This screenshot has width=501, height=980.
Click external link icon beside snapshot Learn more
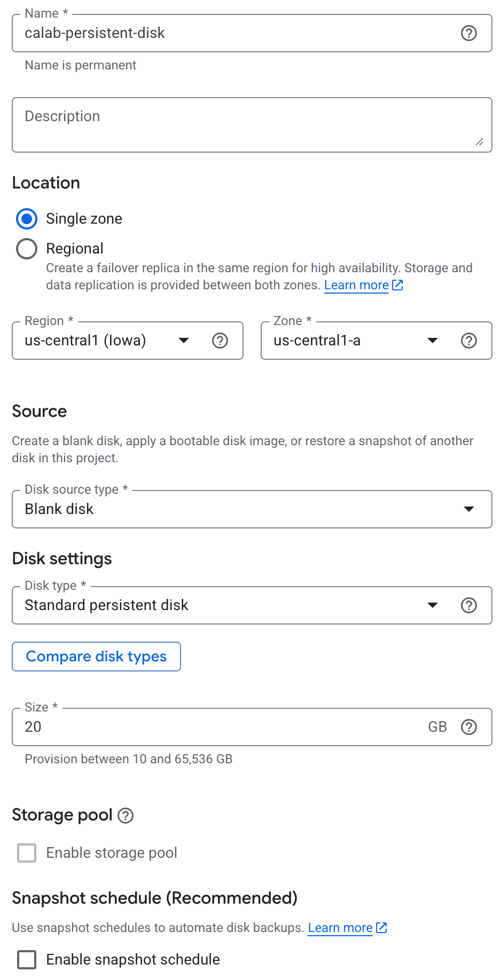pyautogui.click(x=382, y=928)
